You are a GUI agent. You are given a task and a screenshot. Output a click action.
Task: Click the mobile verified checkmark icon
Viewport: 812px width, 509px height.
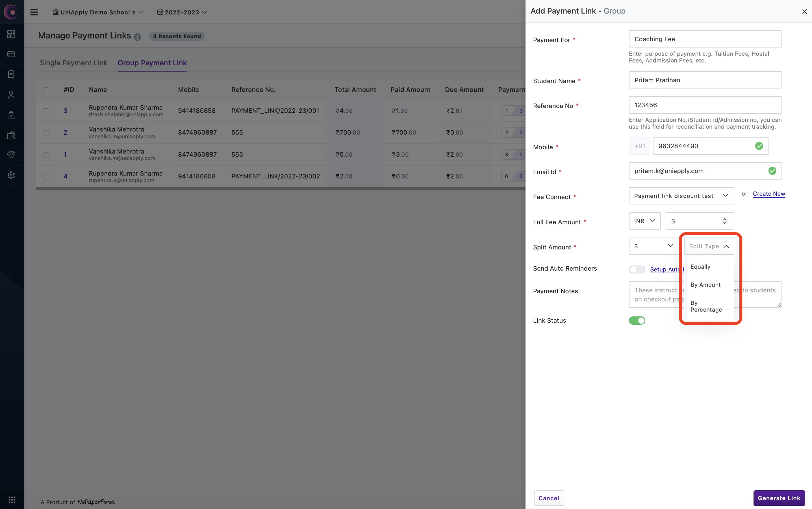click(759, 146)
